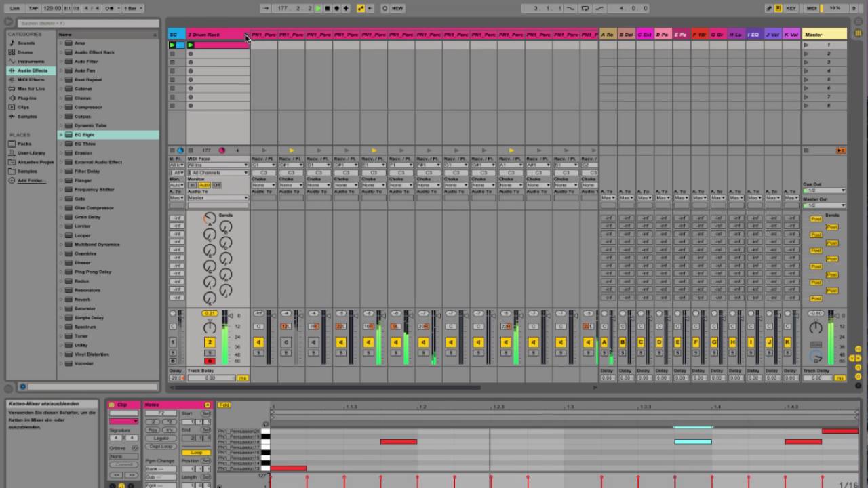The height and width of the screenshot is (488, 868).
Task: Click the browser search field
Action: [88, 23]
